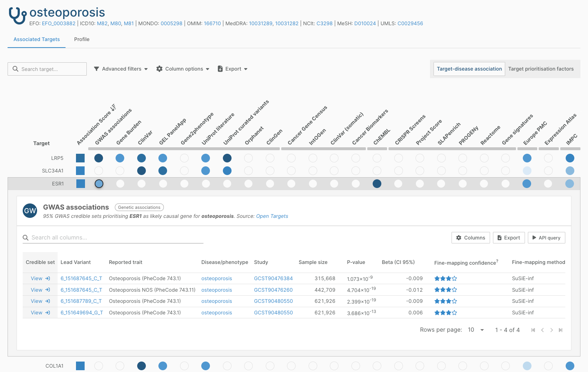
Task: Sort by the ChEMBL column header
Action: pos(382,137)
